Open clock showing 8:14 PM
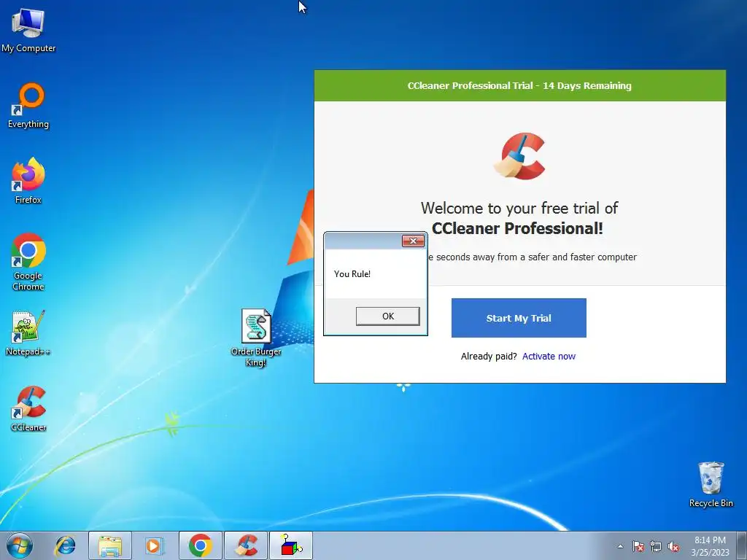The height and width of the screenshot is (560, 747). point(710,545)
